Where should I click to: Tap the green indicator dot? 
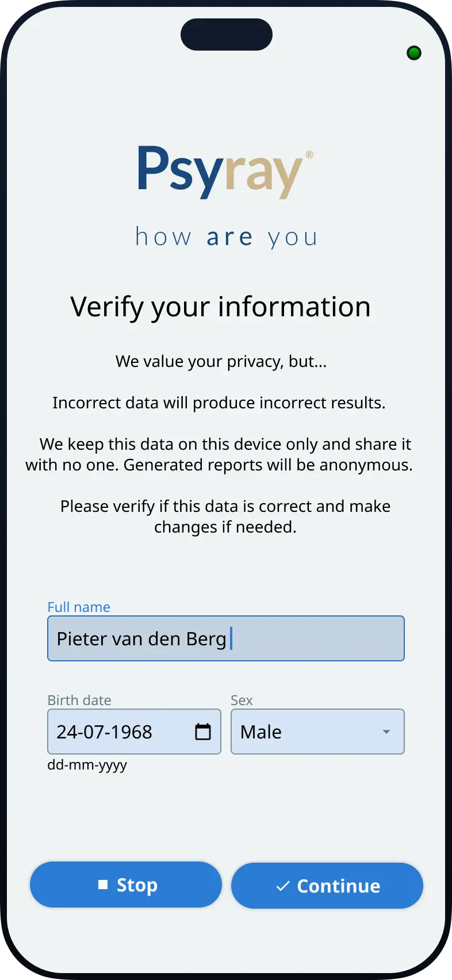tap(414, 53)
